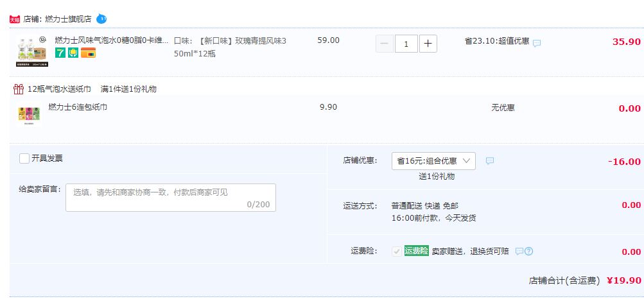
Task: Click the 满1件送1份礼物 promotion text
Action: [x=128, y=89]
